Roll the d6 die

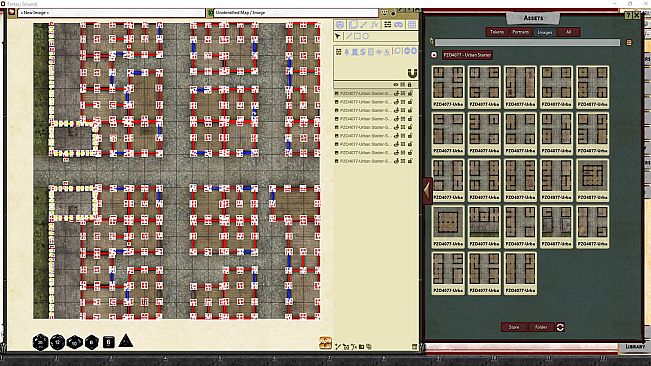tap(108, 342)
